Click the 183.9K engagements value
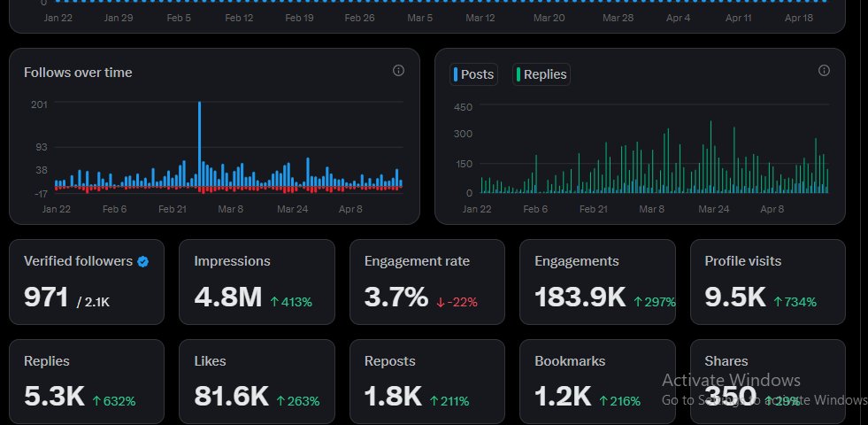This screenshot has width=868, height=425. [x=580, y=297]
